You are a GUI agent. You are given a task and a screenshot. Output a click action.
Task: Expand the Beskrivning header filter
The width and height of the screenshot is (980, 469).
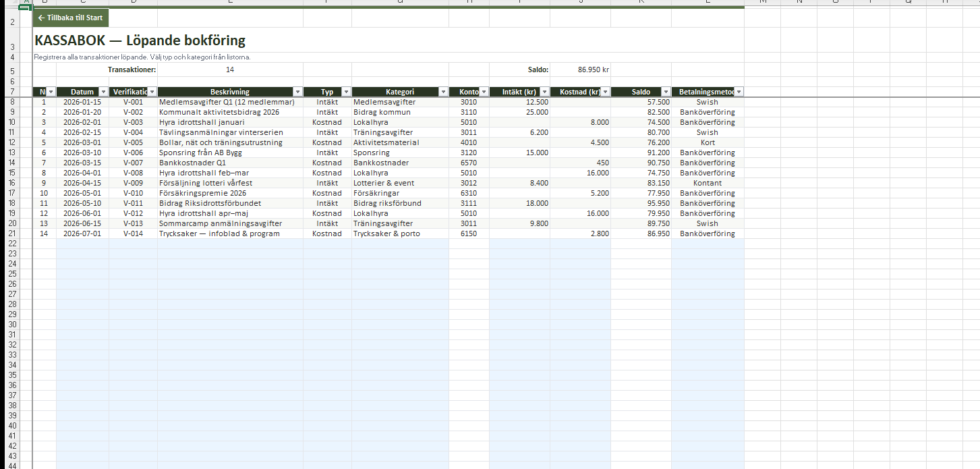[x=297, y=92]
